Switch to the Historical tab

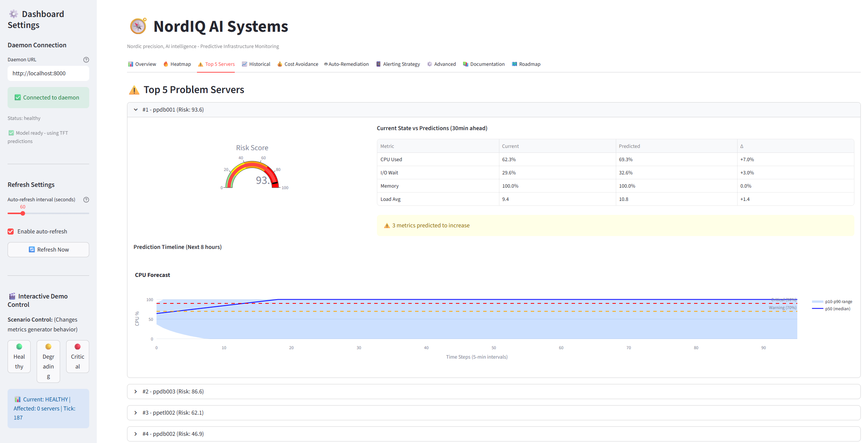(x=256, y=64)
